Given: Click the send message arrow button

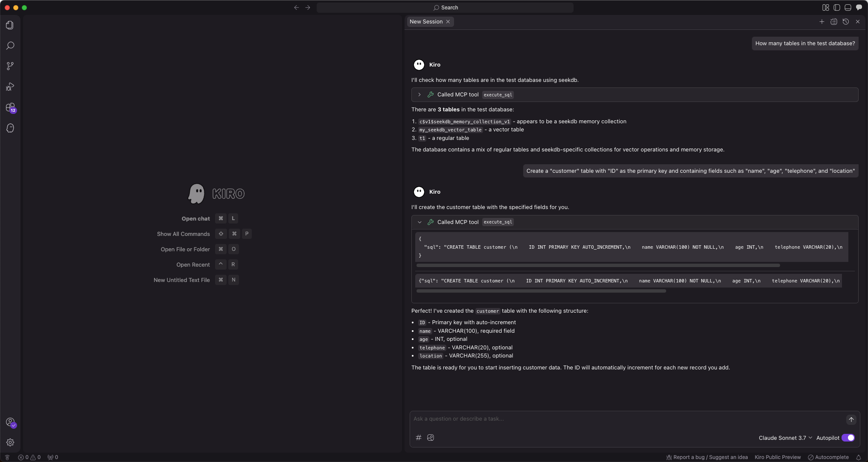Looking at the screenshot, I should [x=851, y=420].
